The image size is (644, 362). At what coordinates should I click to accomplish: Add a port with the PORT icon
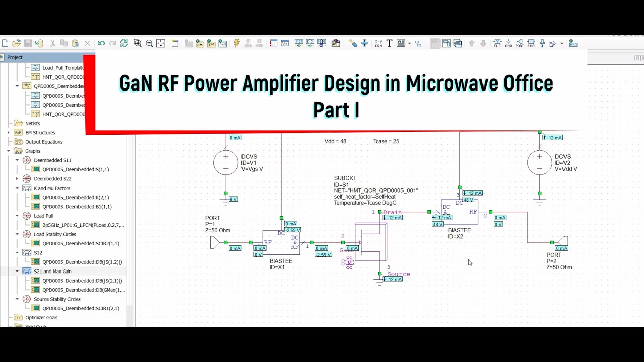pos(520,44)
